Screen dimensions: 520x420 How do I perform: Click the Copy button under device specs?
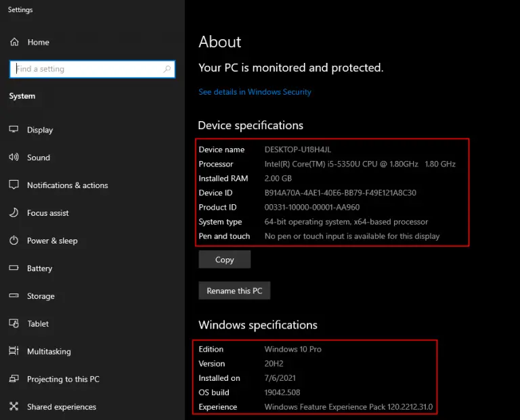point(225,259)
